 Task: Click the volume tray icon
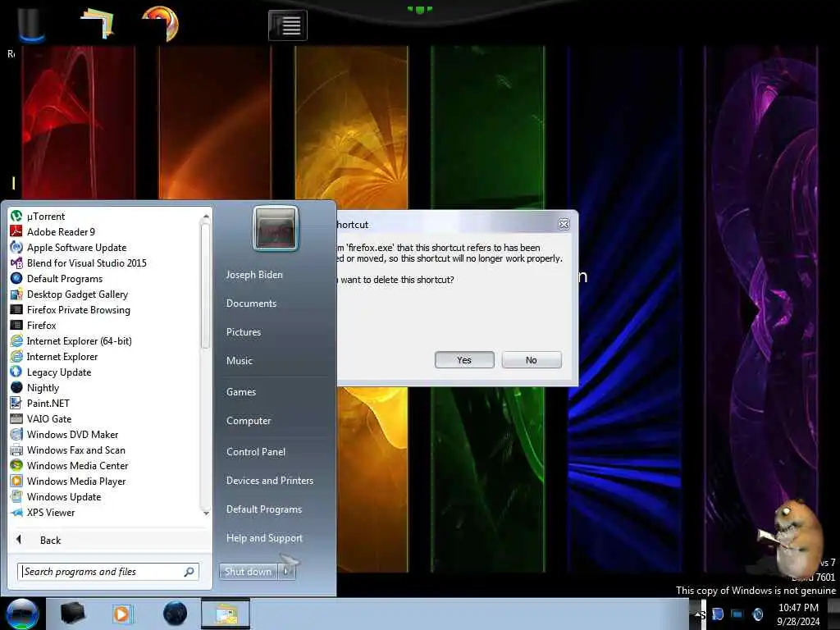[757, 614]
